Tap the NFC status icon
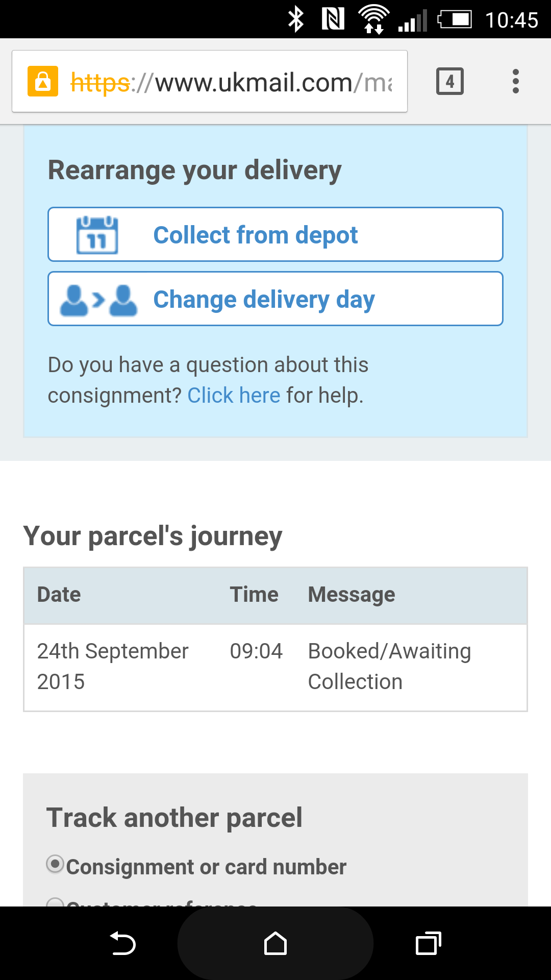This screenshot has height=980, width=551. point(333,20)
